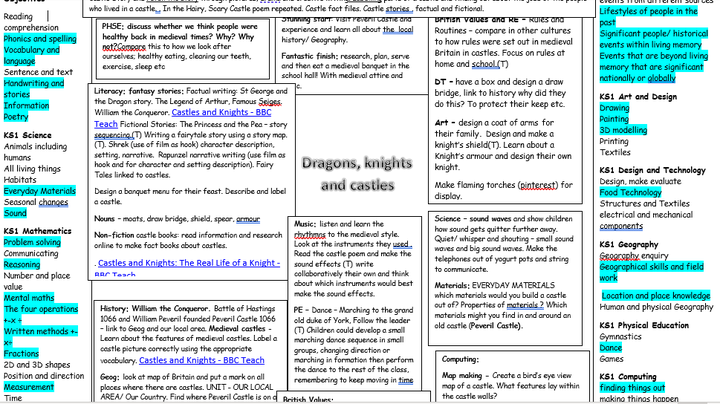This screenshot has height=404, width=720.
Task: Select the 'Phonics and spelling' highlighted objective
Action: coord(40,39)
